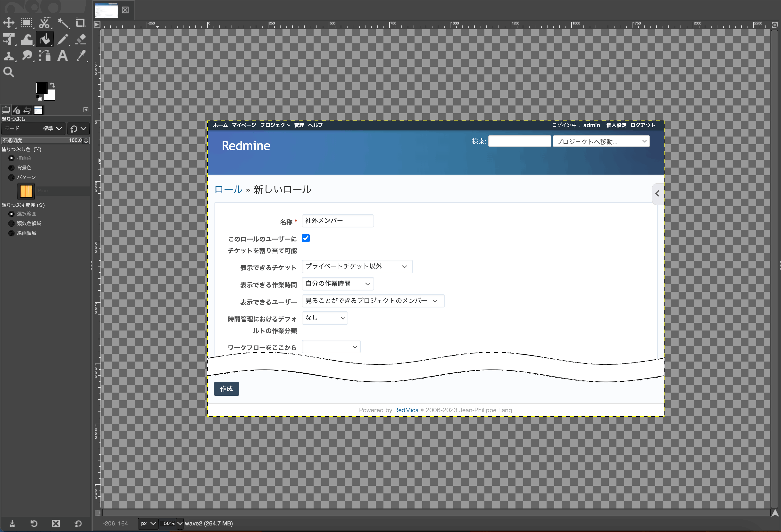The image size is (781, 532).
Task: Select the Pencil tool
Action: (63, 40)
